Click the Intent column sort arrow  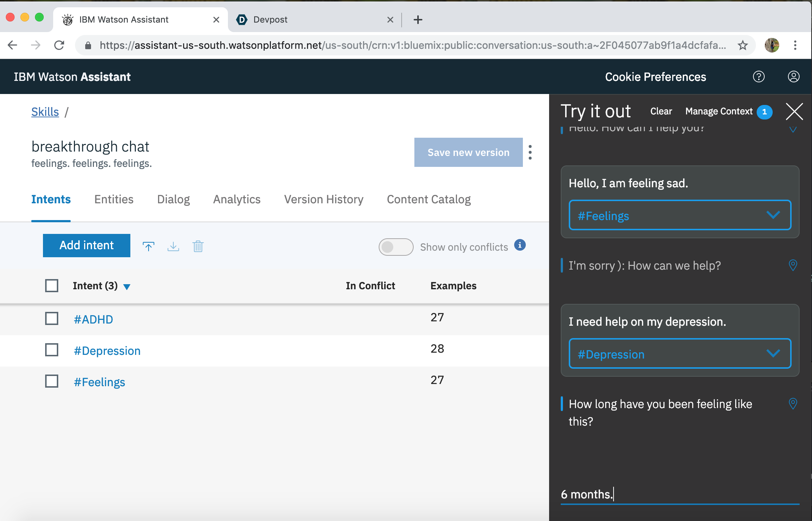coord(127,287)
